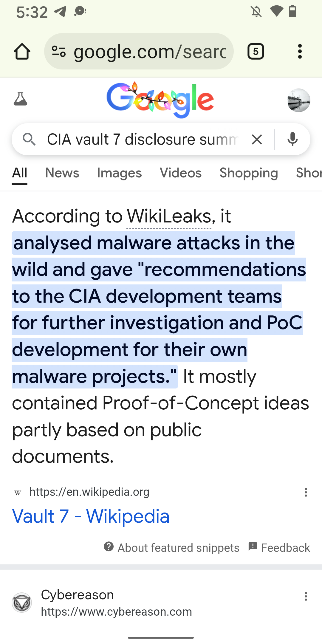Open the site info icon in address bar
The width and height of the screenshot is (322, 644).
pos(59,52)
